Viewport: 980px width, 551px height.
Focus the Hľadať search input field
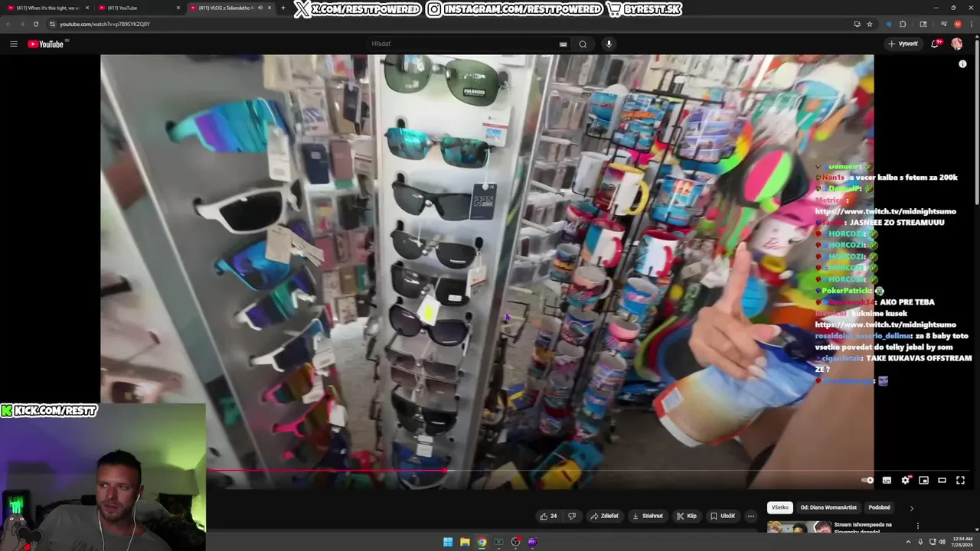[x=463, y=44]
